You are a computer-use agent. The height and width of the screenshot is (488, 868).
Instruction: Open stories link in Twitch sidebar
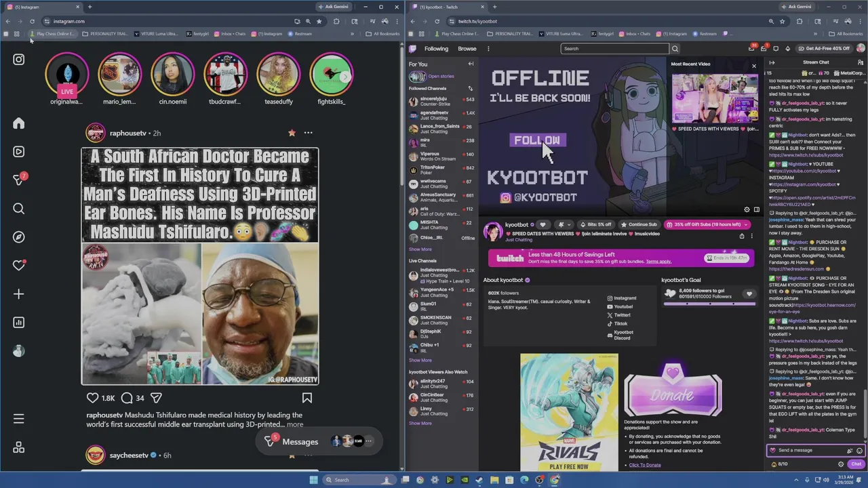[441, 77]
